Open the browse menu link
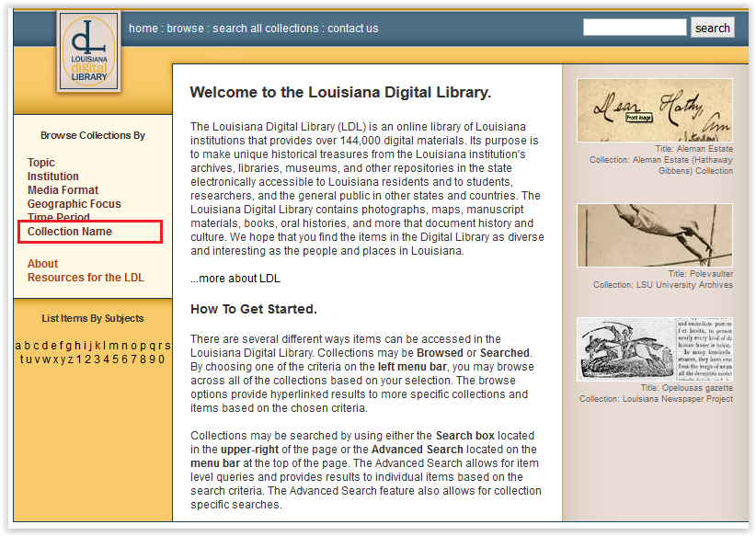 click(x=185, y=29)
